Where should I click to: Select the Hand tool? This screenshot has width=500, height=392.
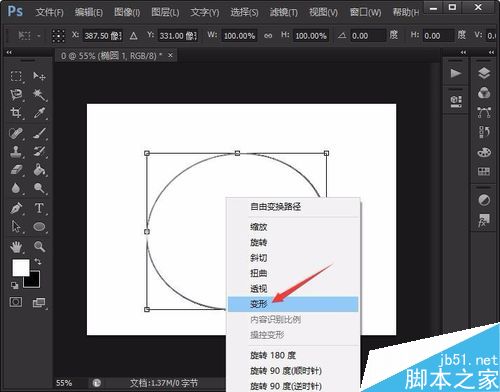16,247
